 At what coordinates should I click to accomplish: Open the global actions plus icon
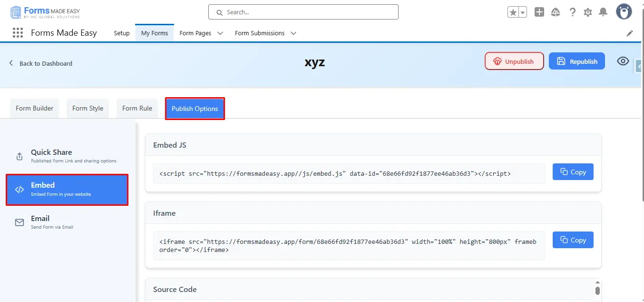pyautogui.click(x=539, y=12)
